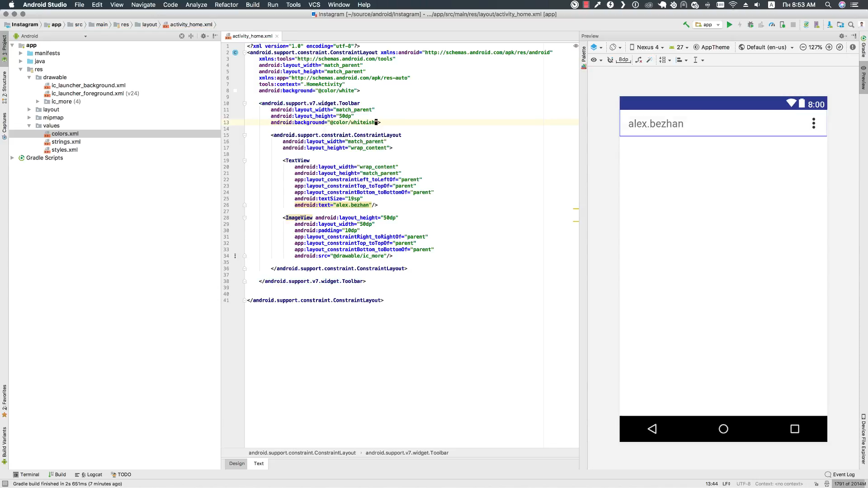Click the Debug app bug icon
Viewport: 868px width, 488px height.
point(750,25)
